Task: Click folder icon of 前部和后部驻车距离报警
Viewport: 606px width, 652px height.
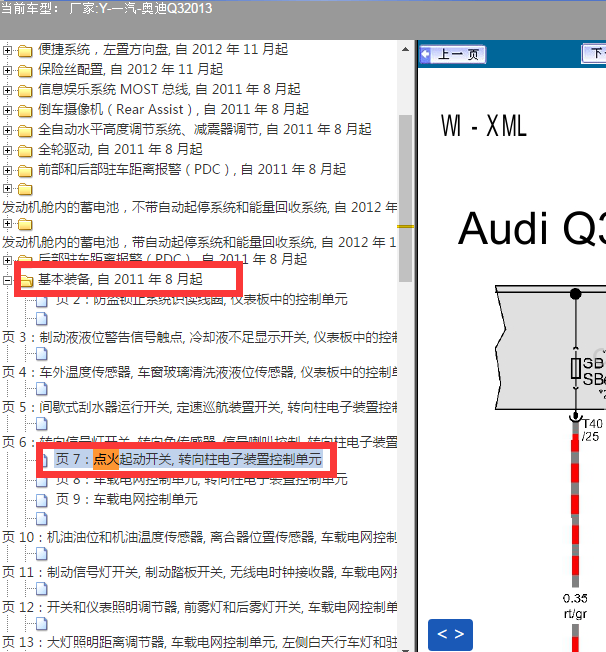Action: 25,170
